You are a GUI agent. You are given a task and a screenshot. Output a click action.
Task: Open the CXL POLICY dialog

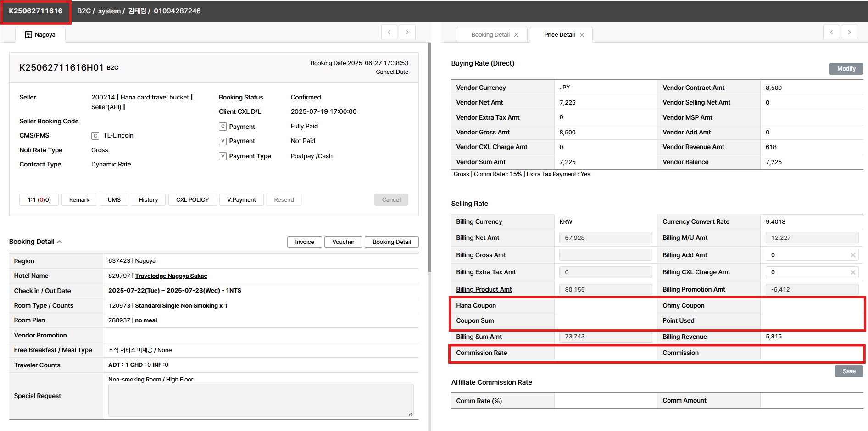click(x=192, y=200)
